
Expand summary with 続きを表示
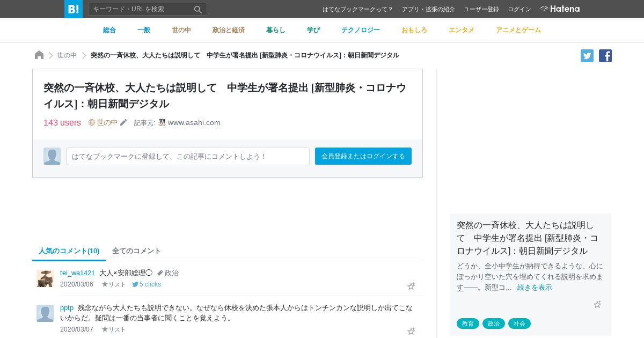point(535,288)
